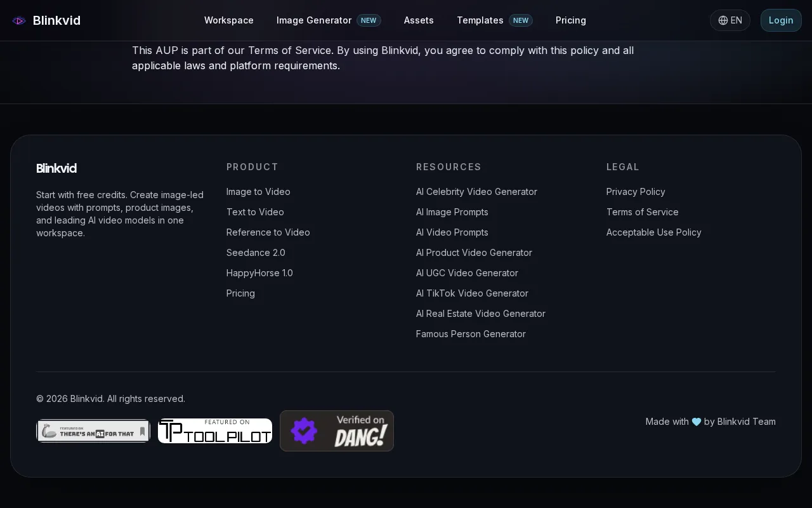Open AI Product Video Generator link
The image size is (812, 508).
coord(474,253)
